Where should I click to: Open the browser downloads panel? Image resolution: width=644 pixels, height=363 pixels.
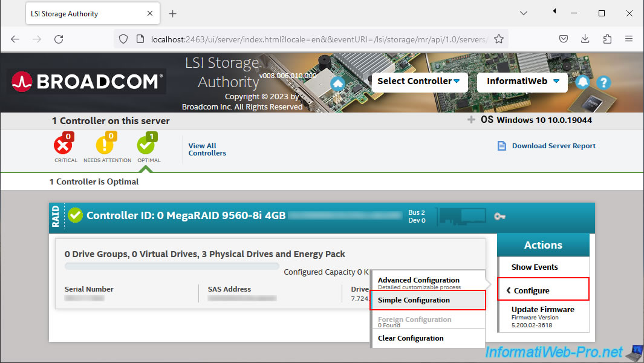(x=585, y=39)
